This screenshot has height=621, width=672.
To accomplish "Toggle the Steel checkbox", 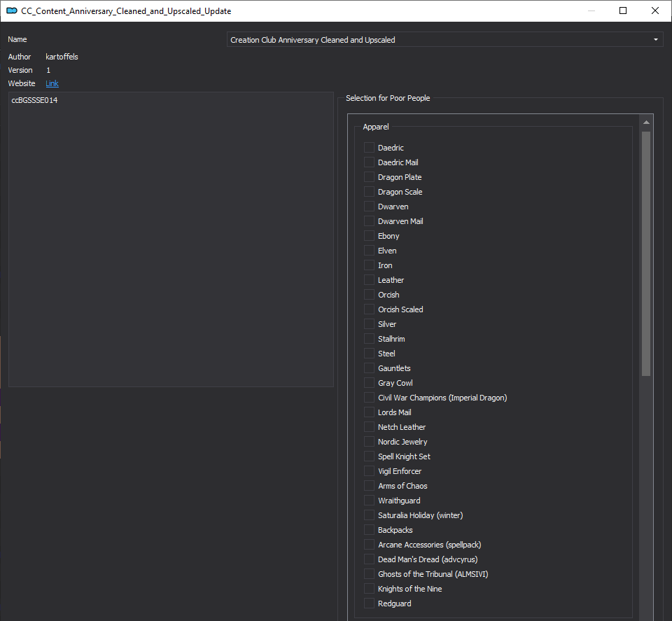I will [x=369, y=354].
